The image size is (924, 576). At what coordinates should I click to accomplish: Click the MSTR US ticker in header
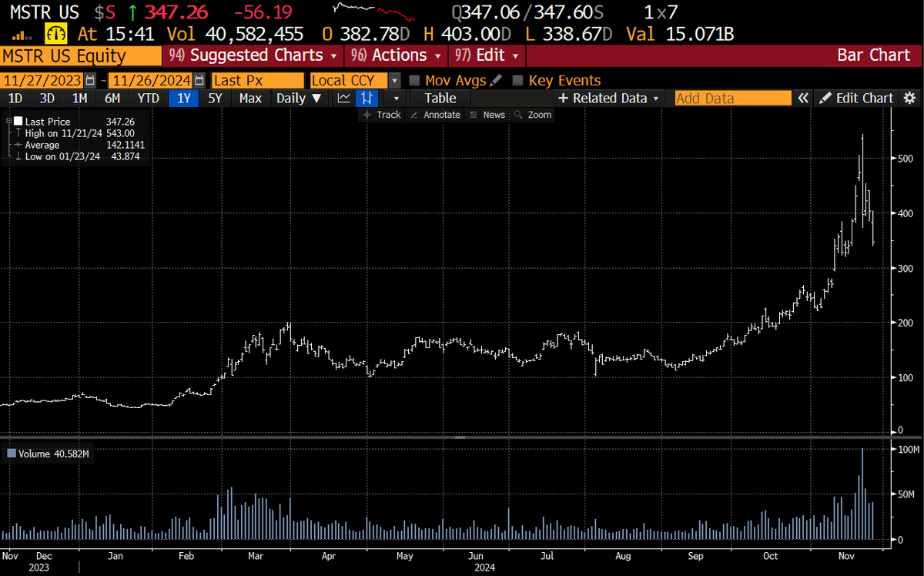coord(46,12)
